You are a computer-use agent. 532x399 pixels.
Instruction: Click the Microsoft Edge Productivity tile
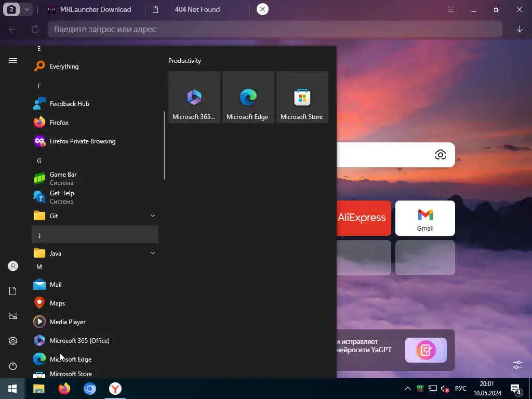248,97
